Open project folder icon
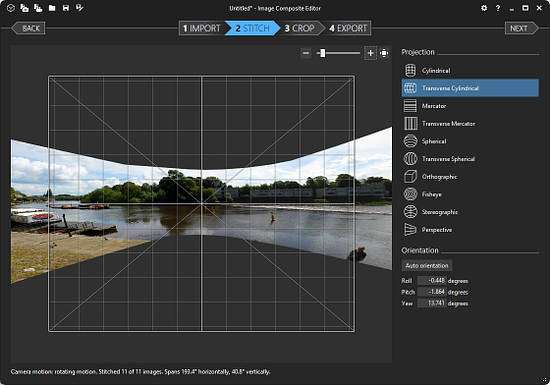This screenshot has height=385, width=550. coord(52,8)
